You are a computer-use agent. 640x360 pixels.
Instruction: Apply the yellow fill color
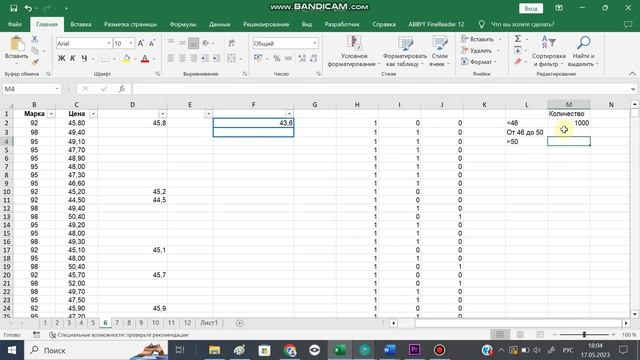pyautogui.click(x=126, y=59)
